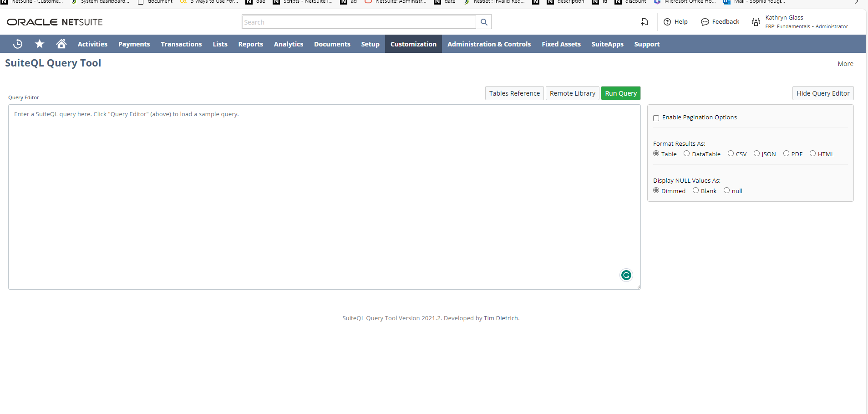The image size is (868, 414).
Task: Click the green Grammarly icon in editor
Action: pyautogui.click(x=626, y=275)
